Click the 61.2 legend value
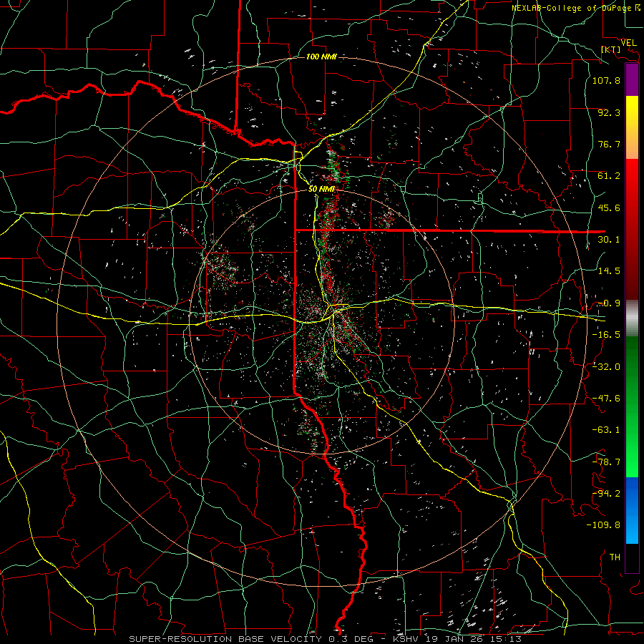This screenshot has height=644, width=644. 609,176
